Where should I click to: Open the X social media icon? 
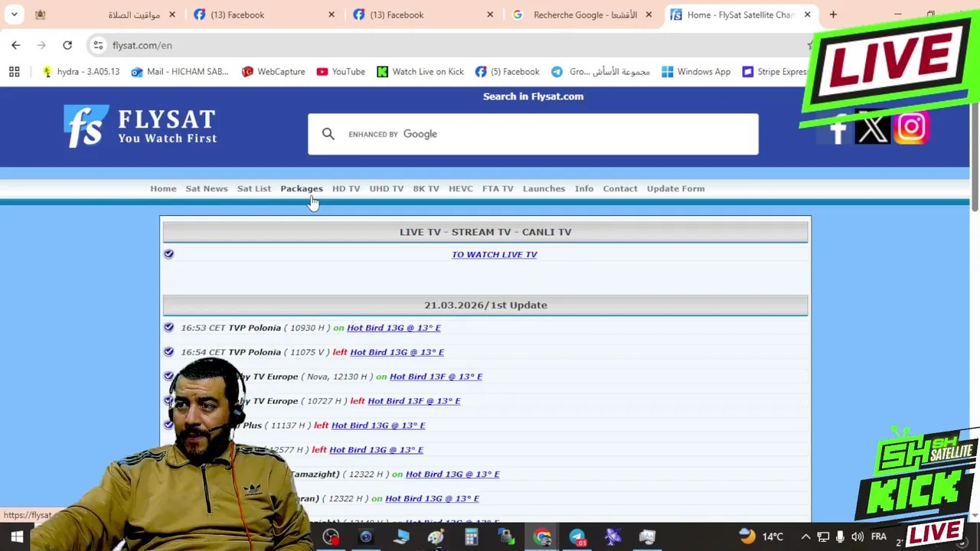[872, 127]
